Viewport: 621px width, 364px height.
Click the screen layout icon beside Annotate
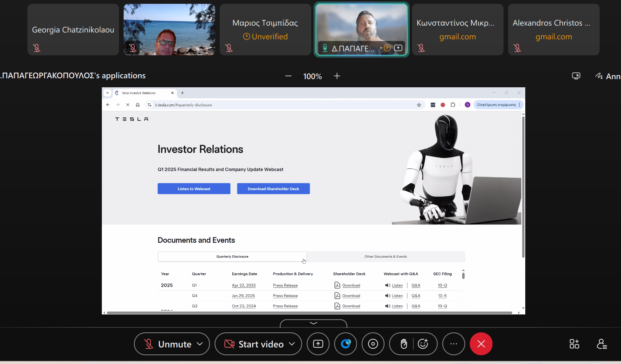coord(576,76)
